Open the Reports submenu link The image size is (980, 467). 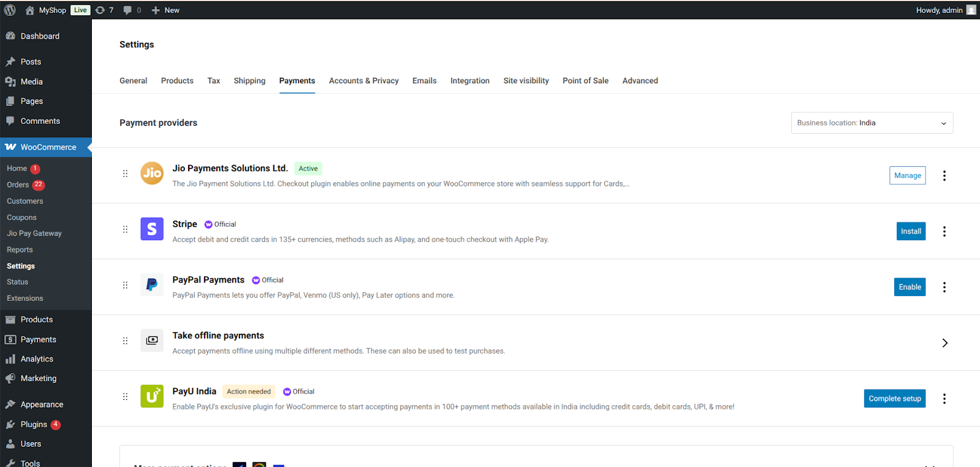coord(20,250)
